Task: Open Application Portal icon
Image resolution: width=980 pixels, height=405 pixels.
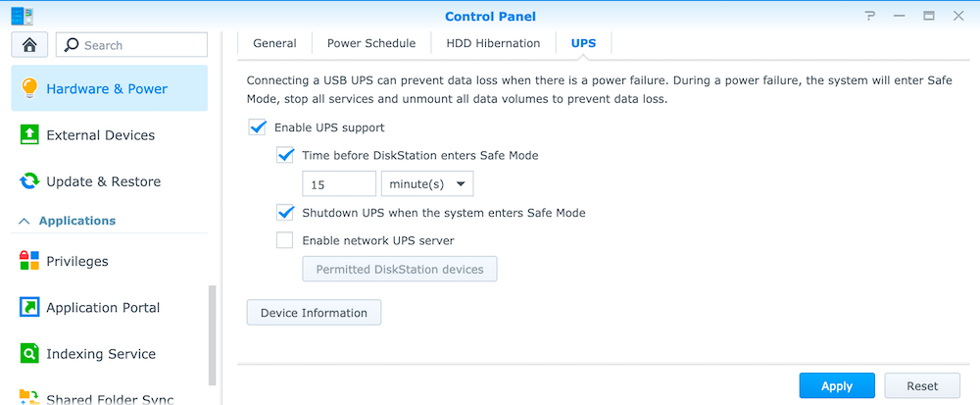Action: tap(29, 308)
